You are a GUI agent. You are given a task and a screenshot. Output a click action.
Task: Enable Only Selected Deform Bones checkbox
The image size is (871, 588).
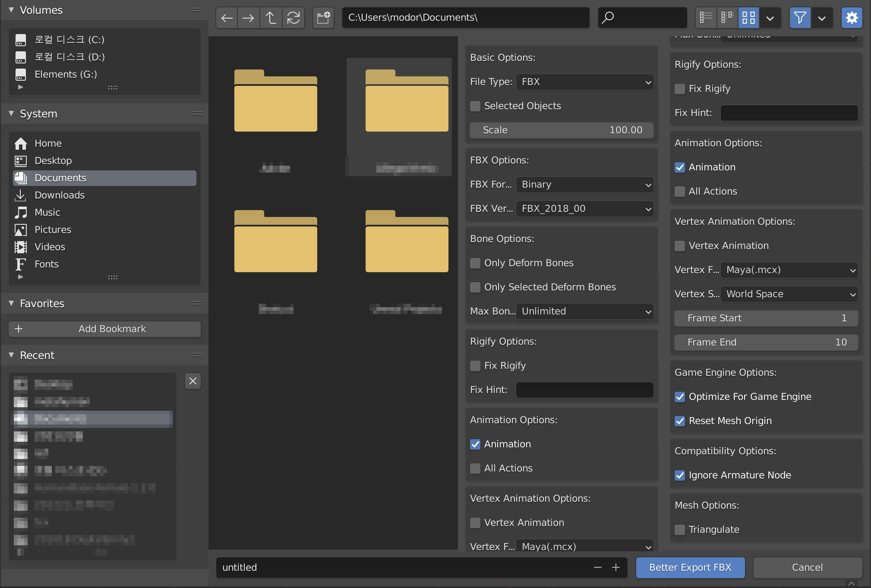pos(475,287)
